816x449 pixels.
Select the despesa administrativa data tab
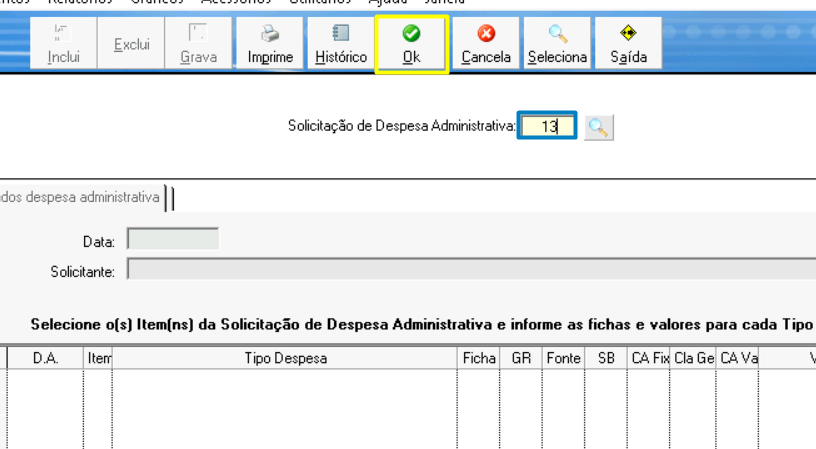[x=80, y=197]
